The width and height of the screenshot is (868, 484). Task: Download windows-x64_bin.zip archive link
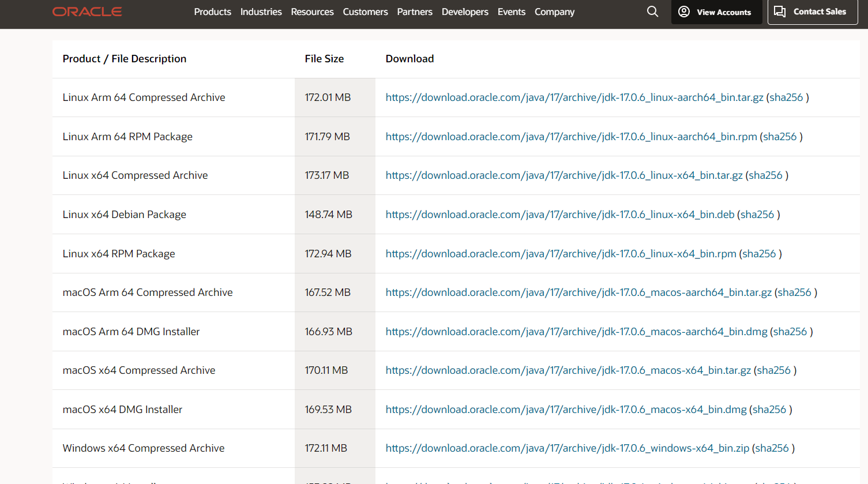pos(568,448)
